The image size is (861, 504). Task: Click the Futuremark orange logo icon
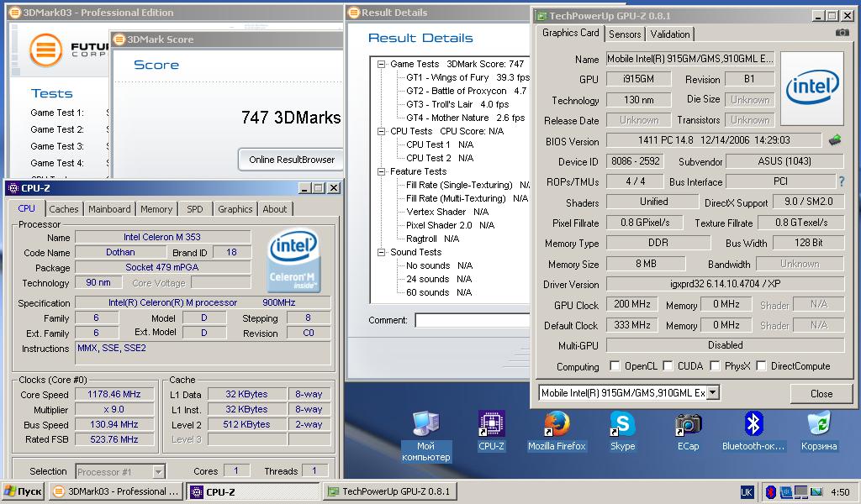(45, 50)
